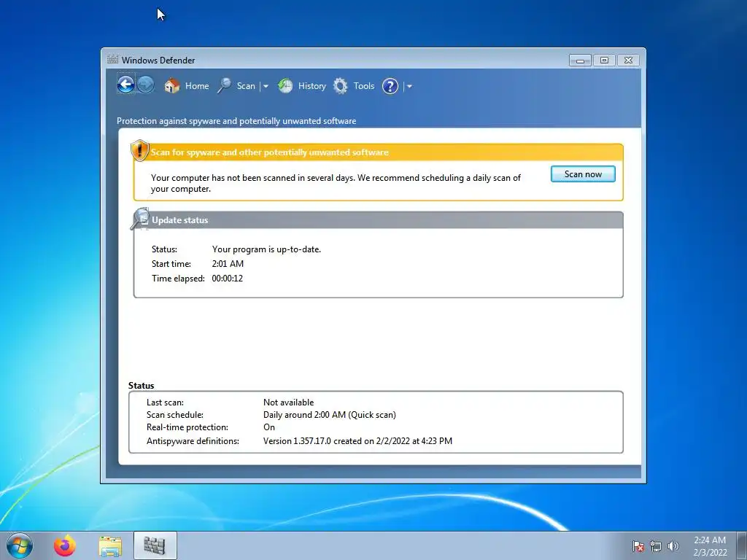Click the yellow warning shield icon
This screenshot has height=560, width=747.
pyautogui.click(x=139, y=150)
